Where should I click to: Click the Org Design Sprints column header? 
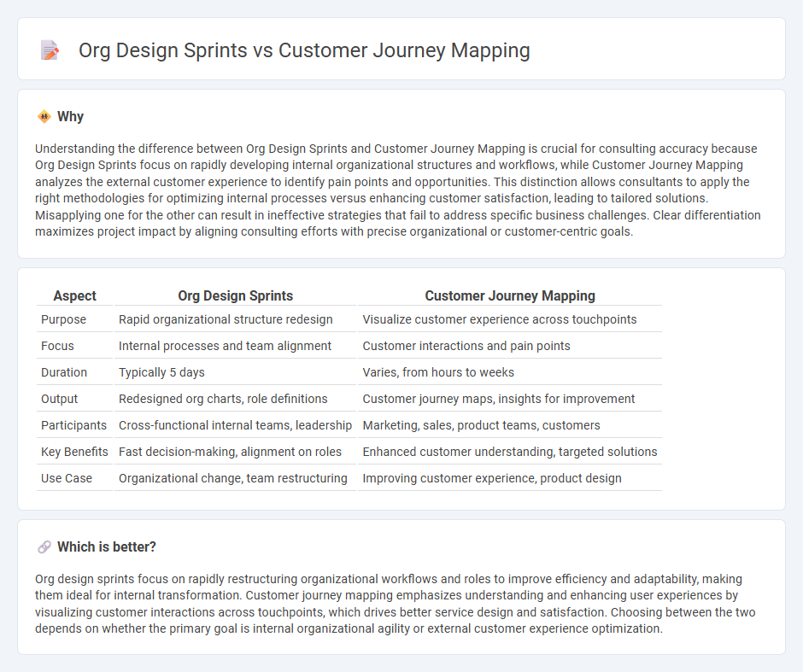(236, 295)
